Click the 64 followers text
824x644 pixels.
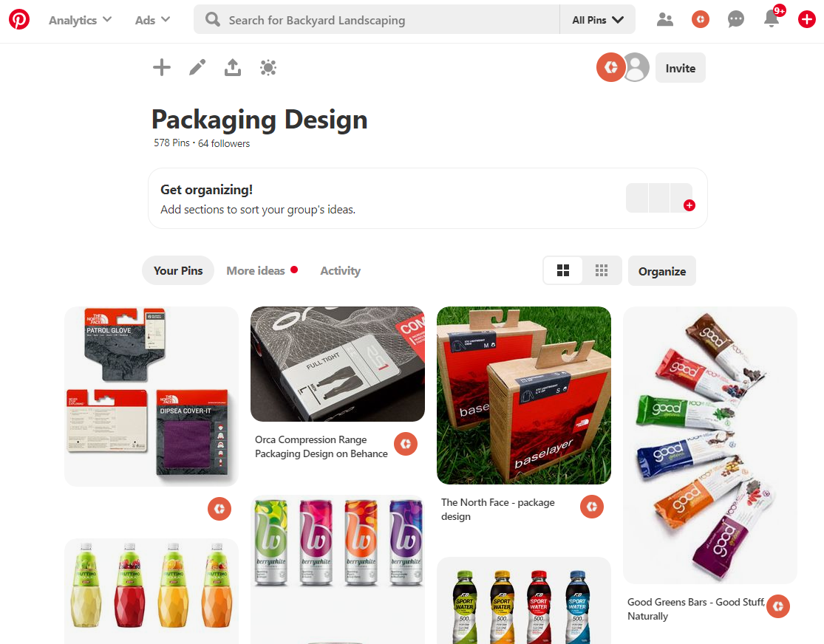(224, 143)
